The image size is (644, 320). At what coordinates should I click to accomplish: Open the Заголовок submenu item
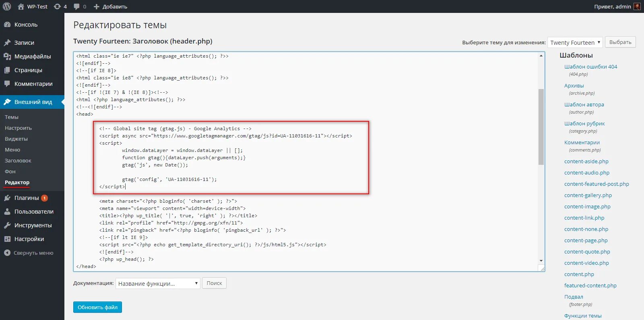18,161
